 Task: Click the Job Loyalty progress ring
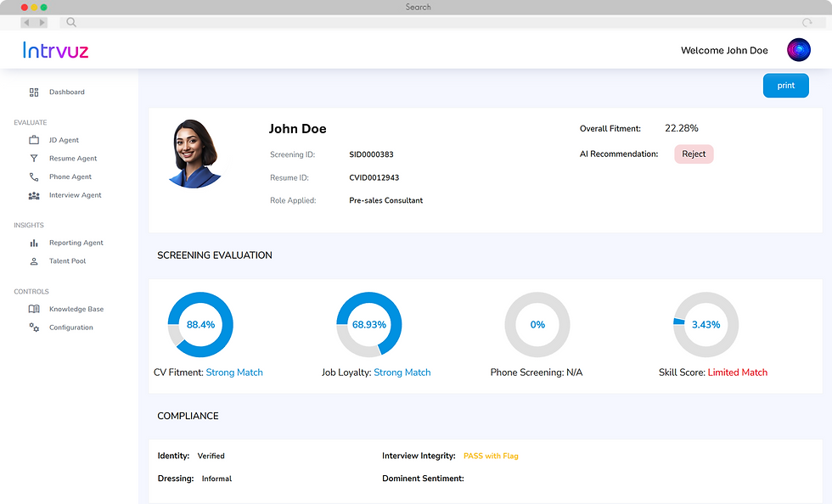pos(368,324)
